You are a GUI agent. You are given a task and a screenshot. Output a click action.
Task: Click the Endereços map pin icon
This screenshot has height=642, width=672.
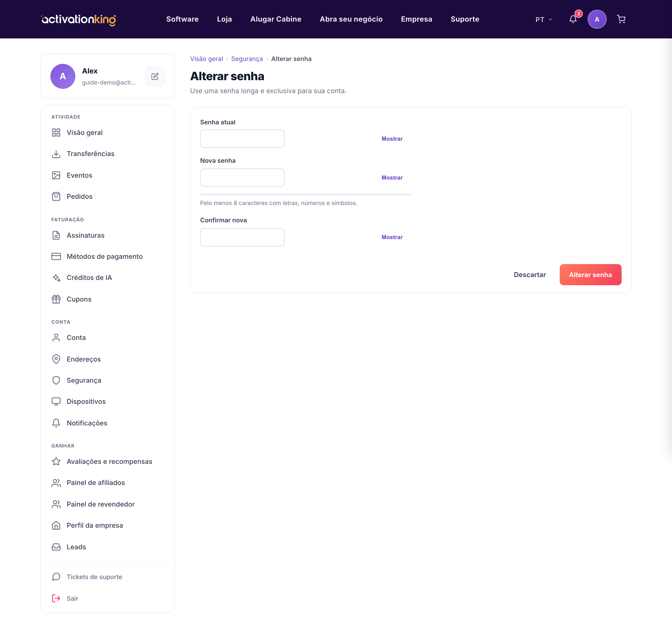click(x=56, y=359)
